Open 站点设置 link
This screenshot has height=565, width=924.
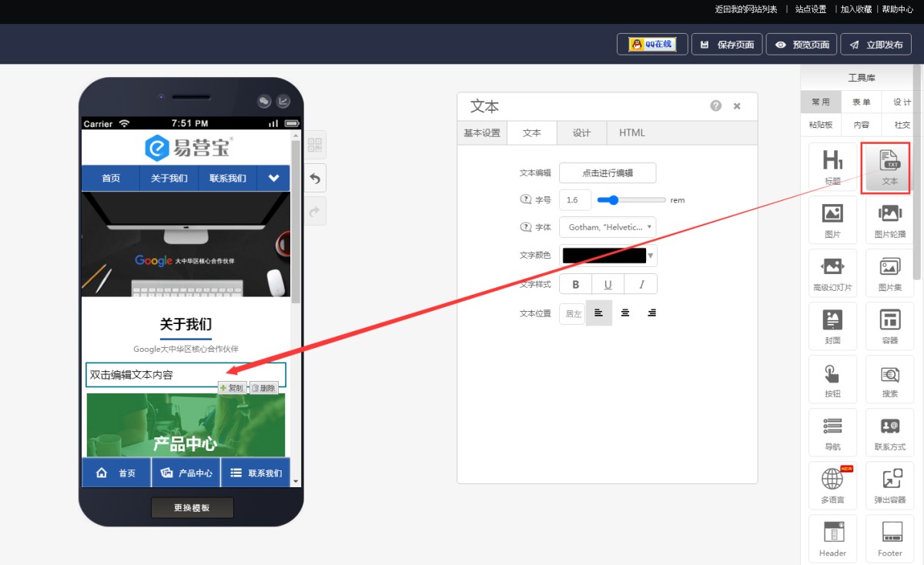point(811,9)
